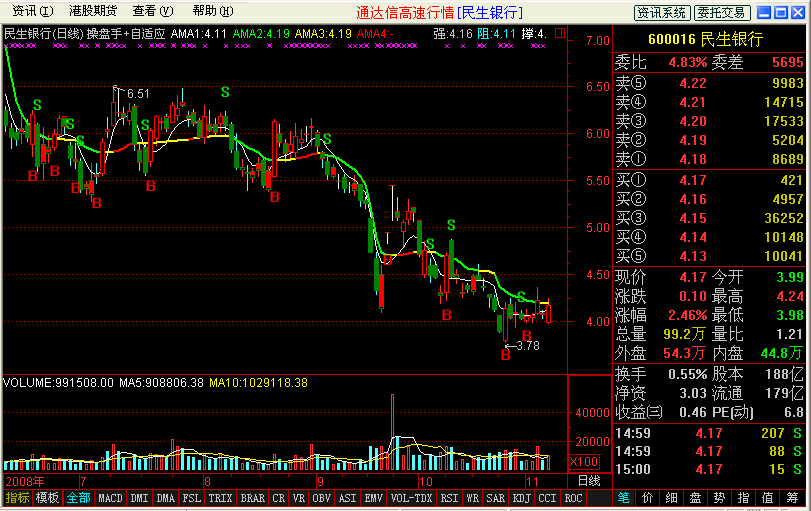Viewport: 811px width, 511px height.
Task: Select the 势 tab in quote panel
Action: [x=719, y=498]
